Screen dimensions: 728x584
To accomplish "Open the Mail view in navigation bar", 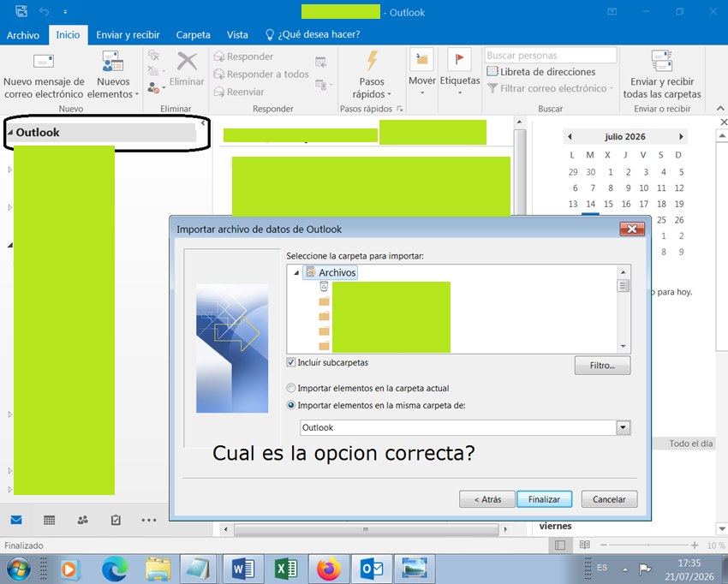I will click(x=16, y=520).
